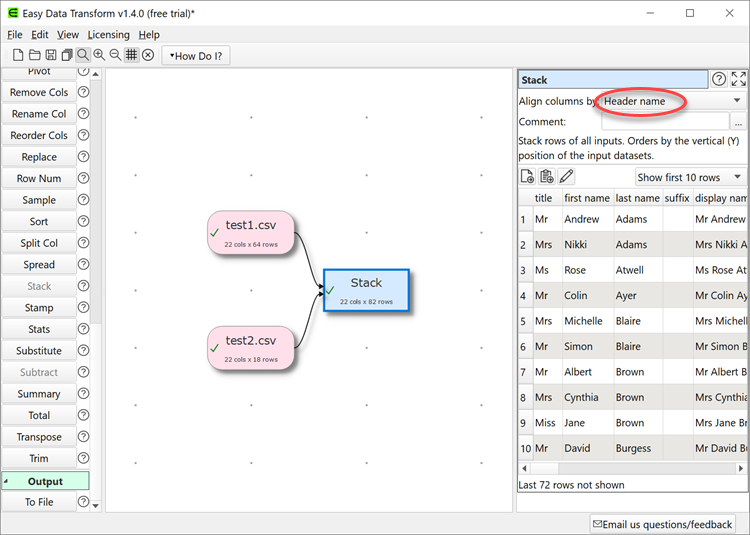Open the Align columns by dropdown
The height and width of the screenshot is (535, 750).
click(671, 101)
